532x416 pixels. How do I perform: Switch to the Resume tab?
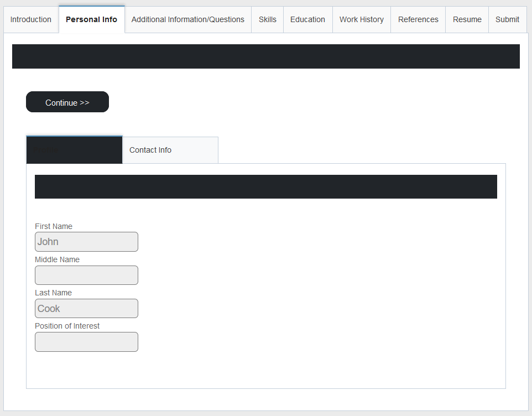(x=467, y=20)
